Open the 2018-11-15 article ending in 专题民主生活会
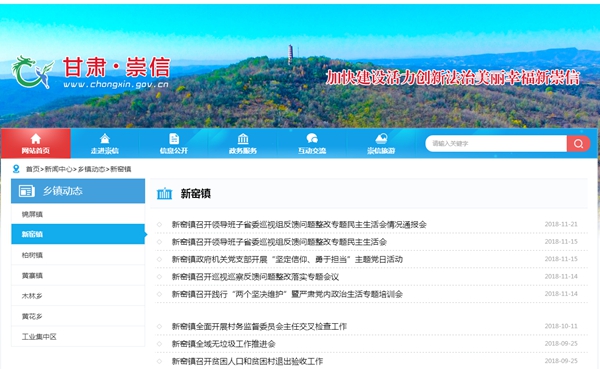600x369 pixels. [x=279, y=242]
